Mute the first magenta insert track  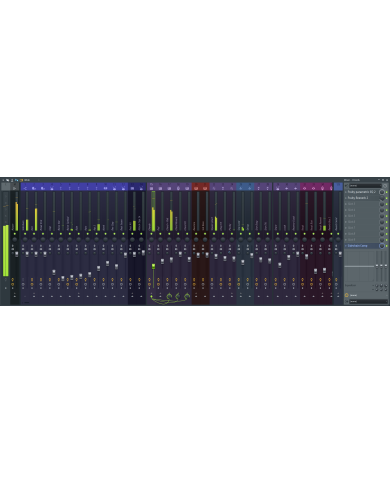tap(304, 234)
